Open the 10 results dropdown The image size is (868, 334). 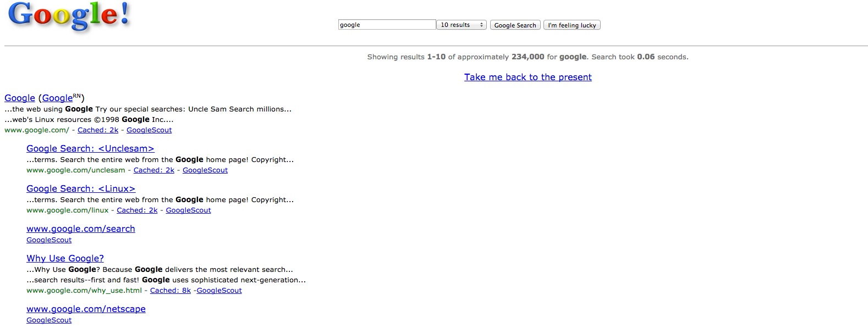[462, 25]
